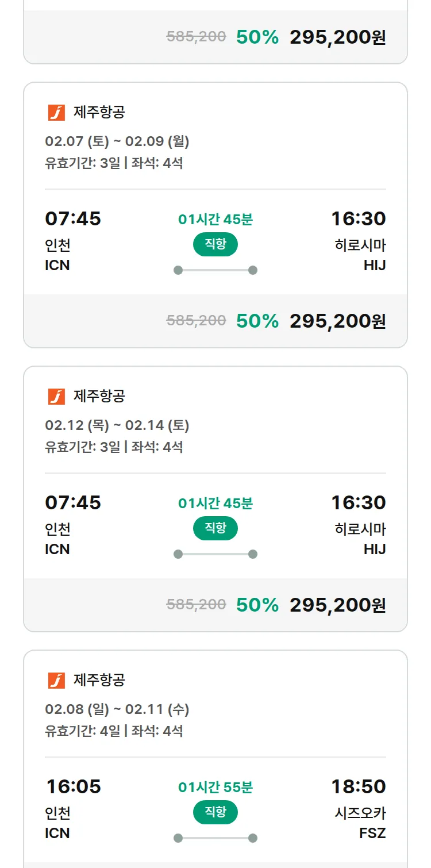Tap the FSZ airport code for Shizuoka
The height and width of the screenshot is (868, 431).
click(372, 833)
